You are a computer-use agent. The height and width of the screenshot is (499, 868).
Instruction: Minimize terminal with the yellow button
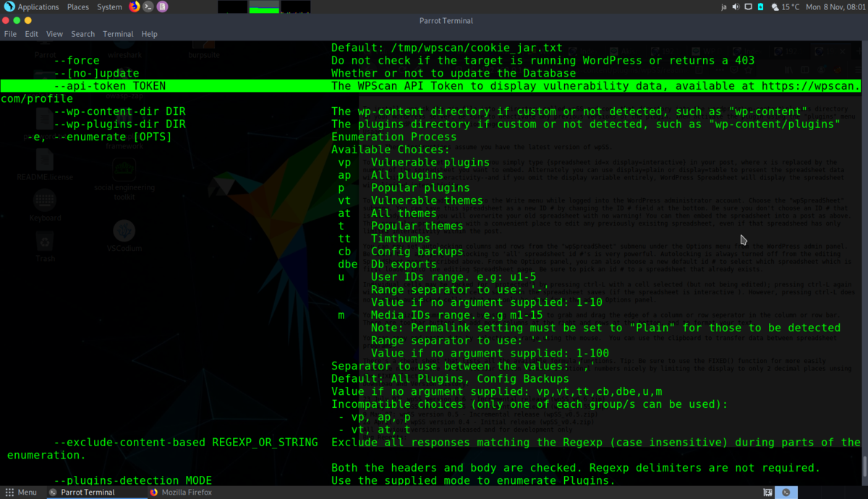click(29, 21)
